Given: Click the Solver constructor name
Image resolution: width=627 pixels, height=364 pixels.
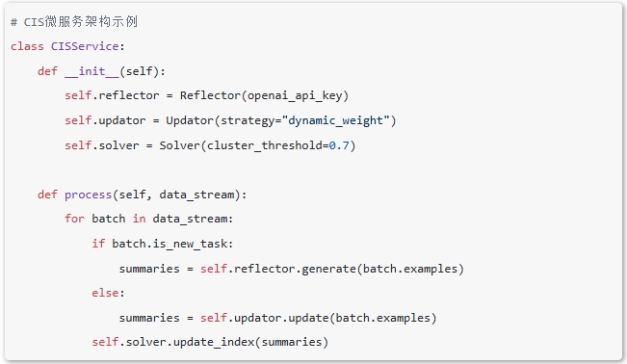Looking at the screenshot, I should point(179,145).
